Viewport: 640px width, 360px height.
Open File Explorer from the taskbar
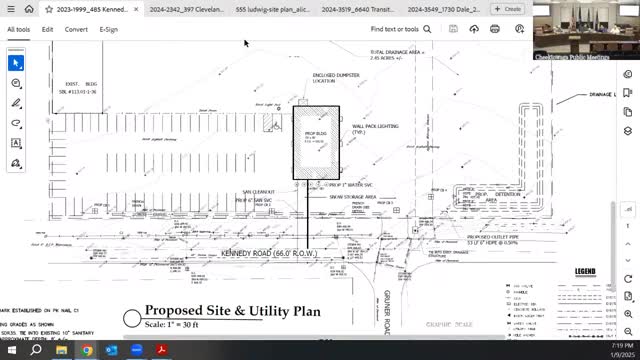click(x=61, y=350)
